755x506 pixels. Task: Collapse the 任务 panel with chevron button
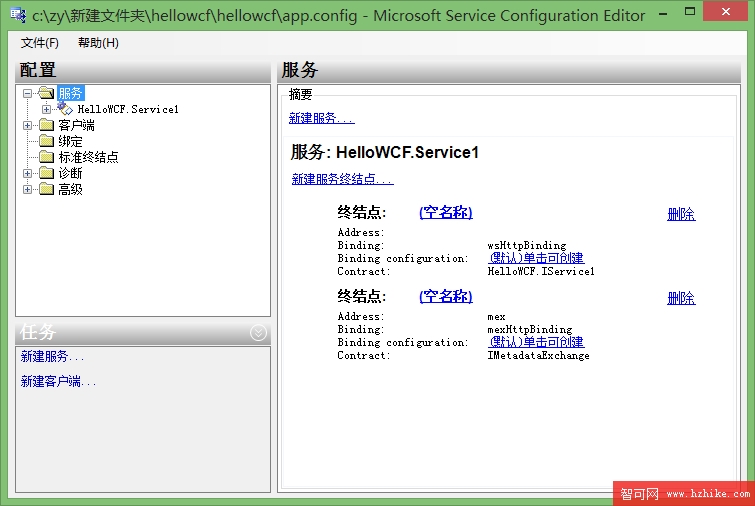click(258, 332)
